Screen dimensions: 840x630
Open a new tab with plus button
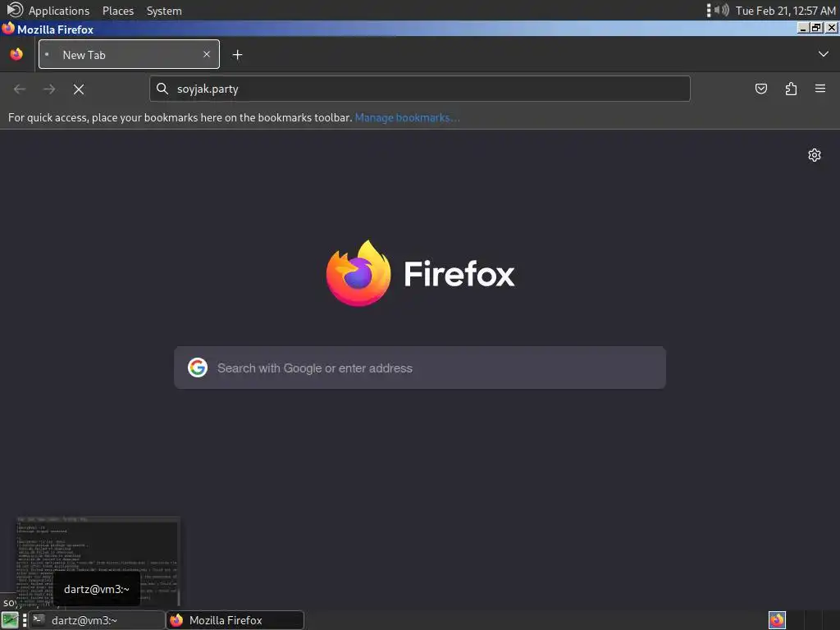point(237,55)
